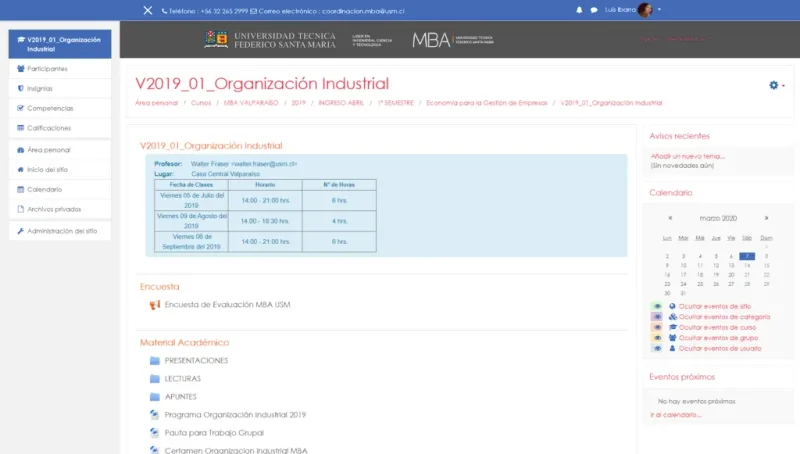Click the Competencias check icon
The width and height of the screenshot is (800, 454).
20,108
